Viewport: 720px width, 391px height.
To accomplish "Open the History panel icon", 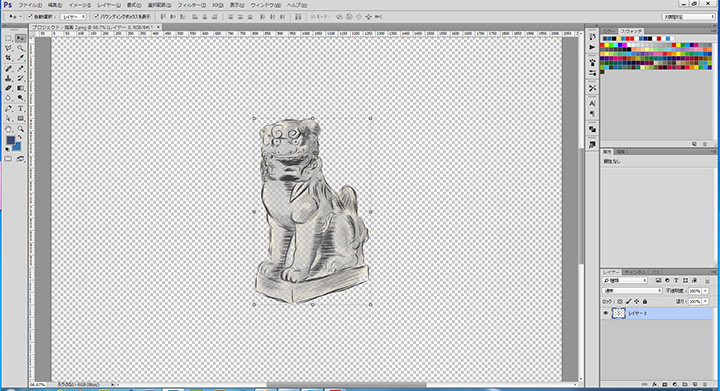I will pyautogui.click(x=592, y=37).
